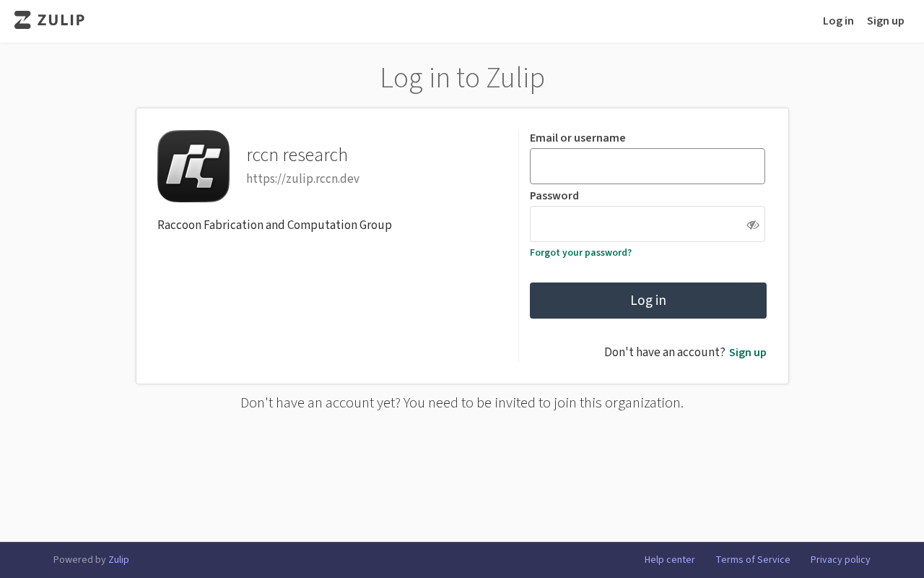
Task: Click the "Password" field label
Action: [554, 195]
